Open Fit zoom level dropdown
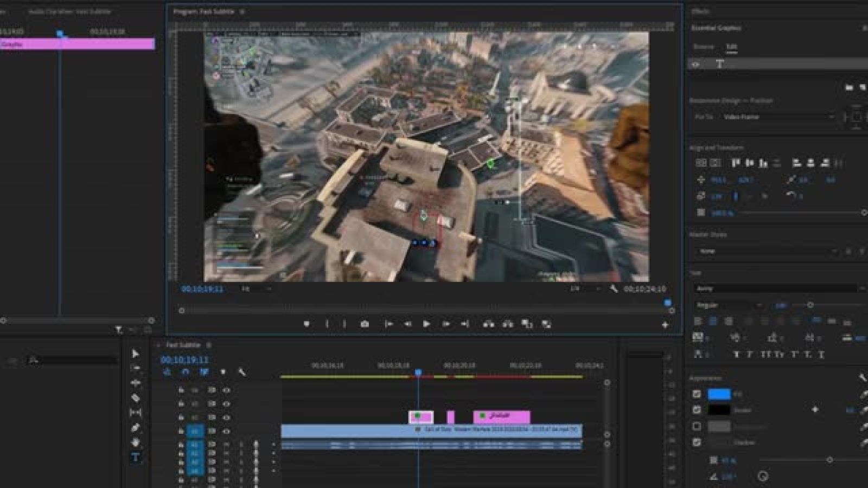The image size is (868, 488). 256,289
